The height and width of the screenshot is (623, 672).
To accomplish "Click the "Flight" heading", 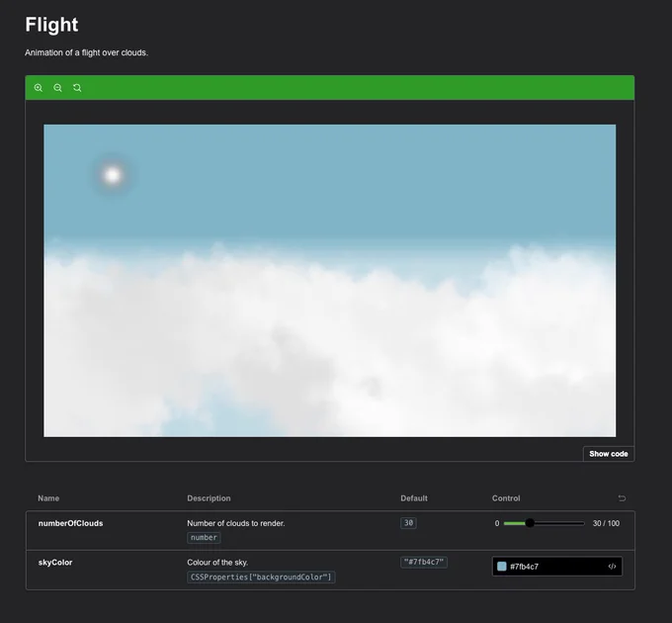I will 51,25.
